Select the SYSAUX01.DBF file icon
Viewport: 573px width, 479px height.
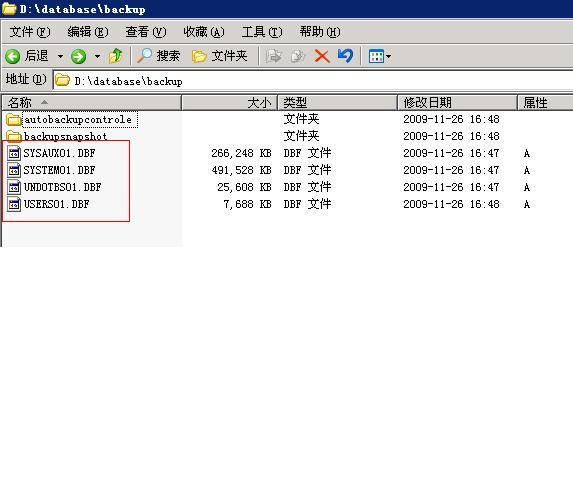click(x=14, y=153)
